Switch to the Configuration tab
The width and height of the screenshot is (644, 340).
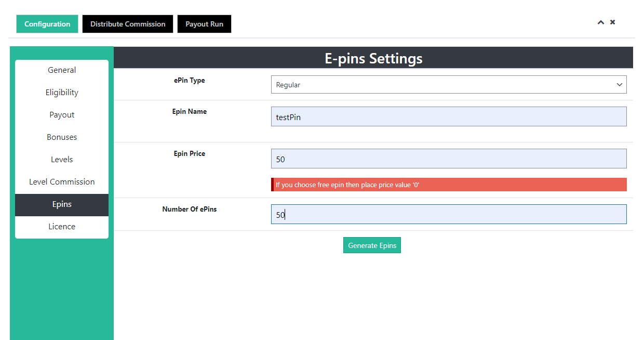[47, 24]
